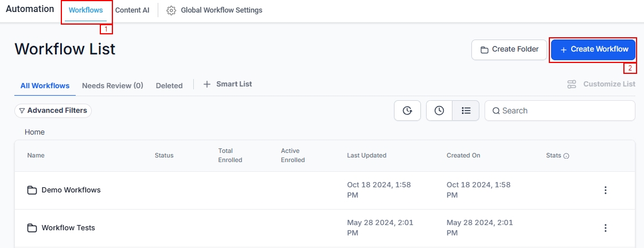Select the Needs Review (0) tab
Screen dimensions: 644x248
[112, 86]
